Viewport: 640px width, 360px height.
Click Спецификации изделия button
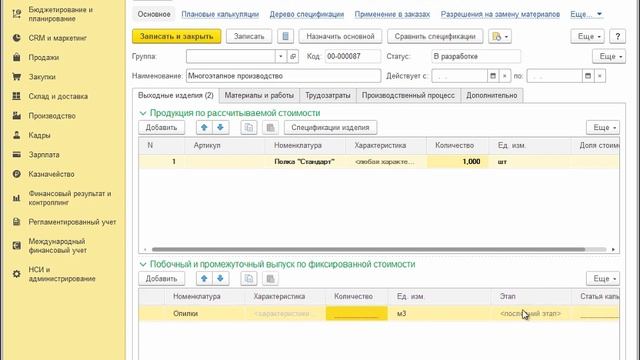click(330, 127)
